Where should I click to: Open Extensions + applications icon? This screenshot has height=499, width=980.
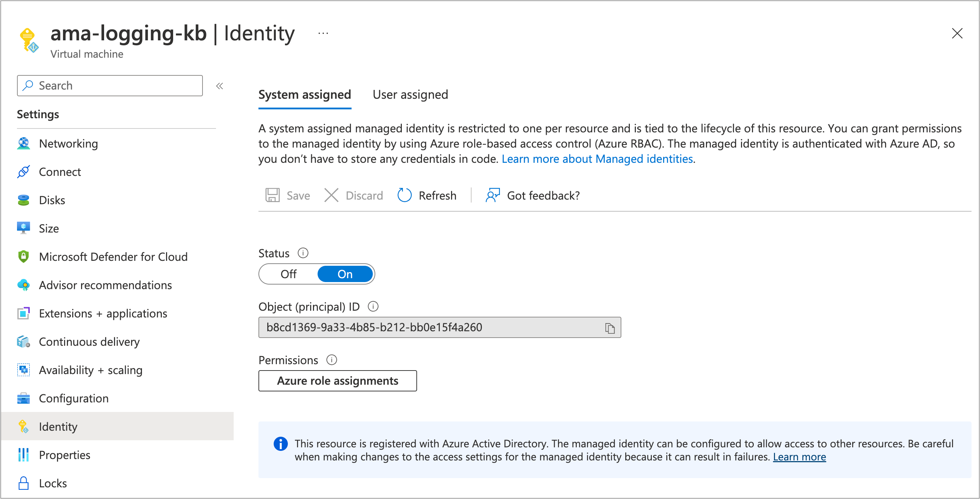[x=24, y=314]
